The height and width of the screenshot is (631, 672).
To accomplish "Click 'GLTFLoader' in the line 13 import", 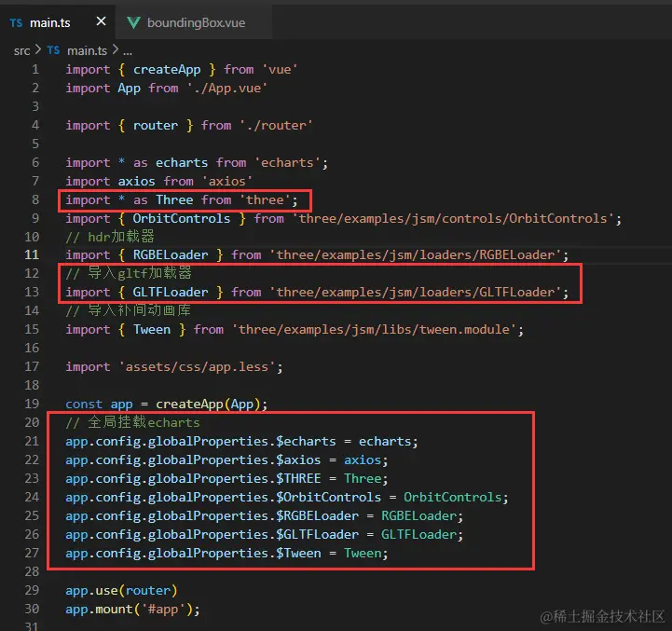I will [171, 293].
